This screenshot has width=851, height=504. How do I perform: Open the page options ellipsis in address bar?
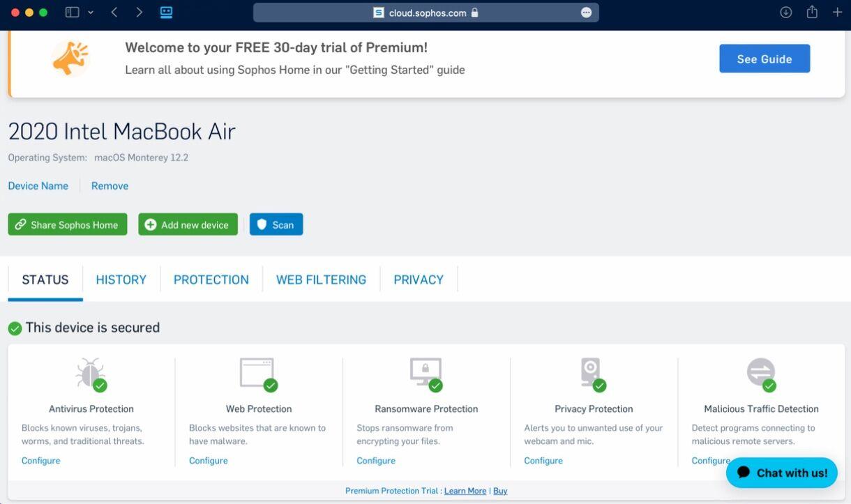586,13
